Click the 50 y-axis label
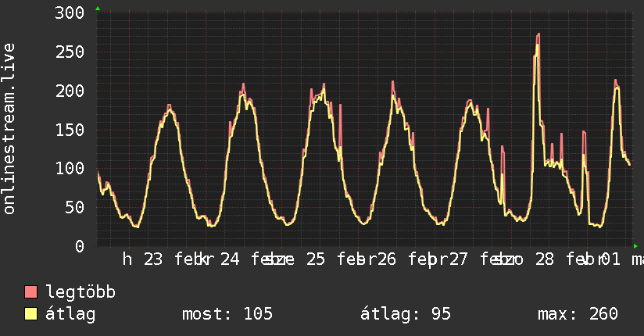Viewport: 644px width, 336px height. (75, 207)
